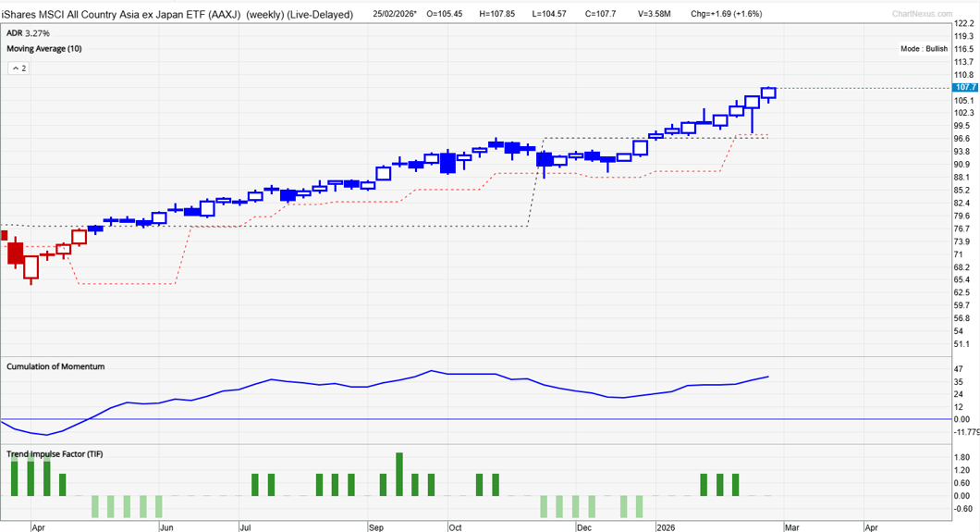The width and height of the screenshot is (980, 532).
Task: Click the latest weekly candle at the 107.7 level
Action: (x=769, y=93)
